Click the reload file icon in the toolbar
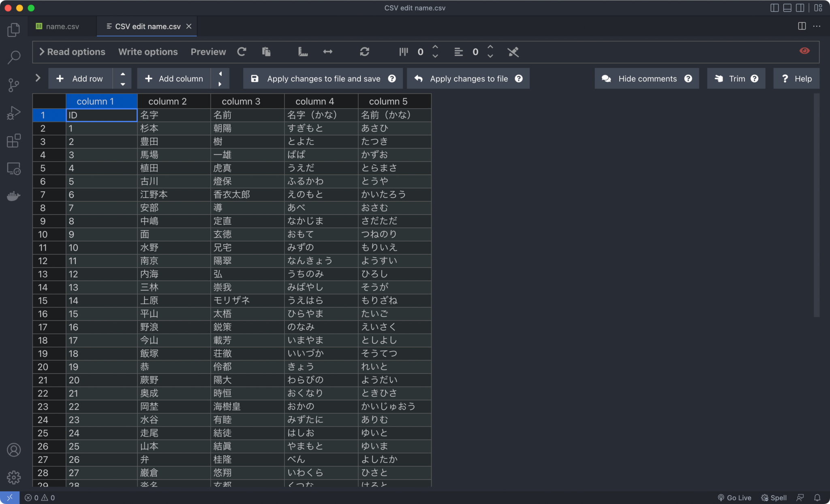Screen dimensions: 830x504 (242, 52)
